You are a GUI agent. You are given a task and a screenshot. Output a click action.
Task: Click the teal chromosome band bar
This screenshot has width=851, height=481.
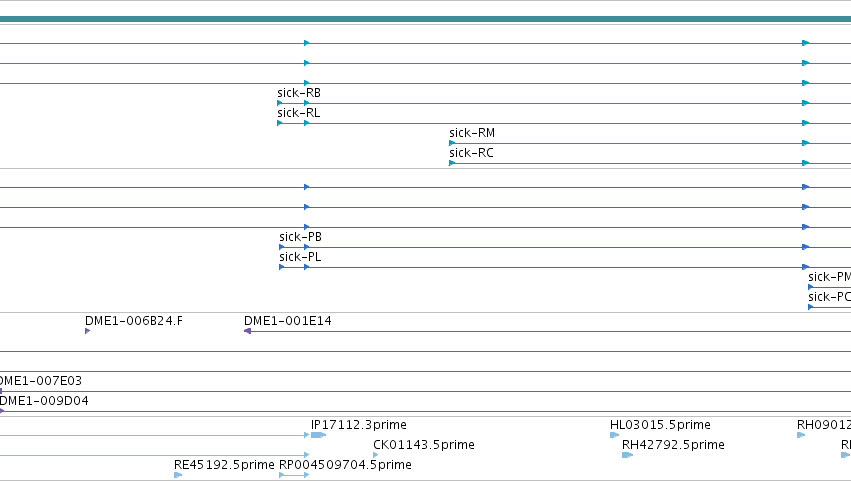tap(426, 19)
